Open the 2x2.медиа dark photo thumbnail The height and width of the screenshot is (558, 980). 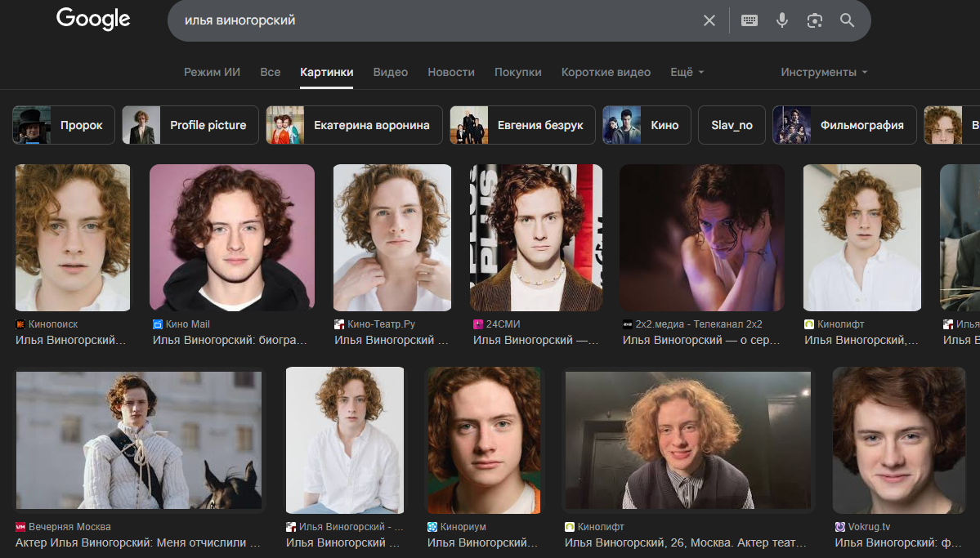point(702,238)
